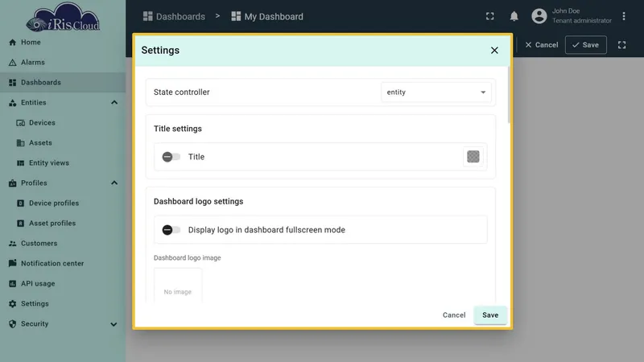This screenshot has height=362, width=644.
Task: Click the dashboard fullscreen icon beside Save
Action: [x=621, y=45]
